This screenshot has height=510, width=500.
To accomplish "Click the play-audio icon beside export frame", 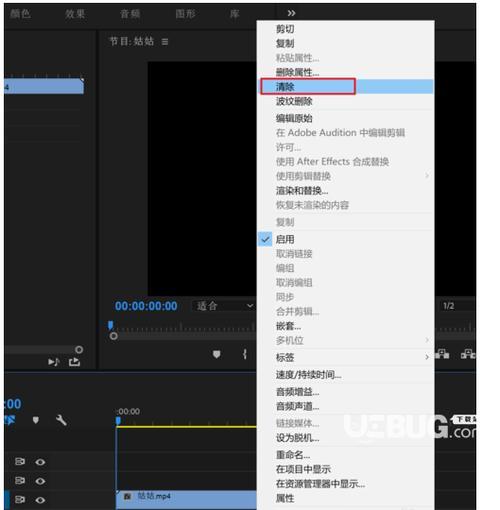I will tap(53, 362).
